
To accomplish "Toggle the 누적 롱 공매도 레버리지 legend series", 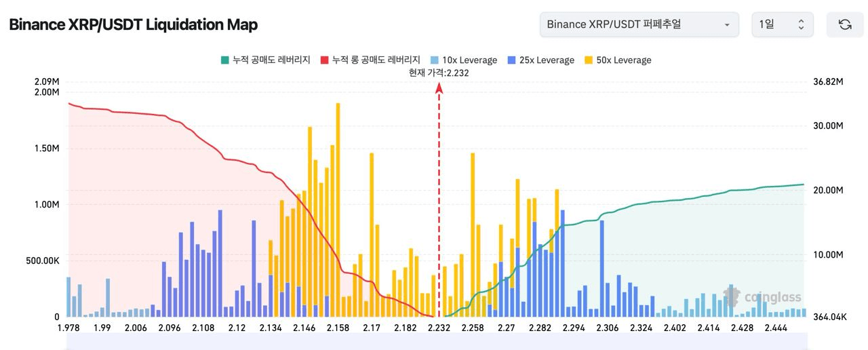I will coord(370,60).
